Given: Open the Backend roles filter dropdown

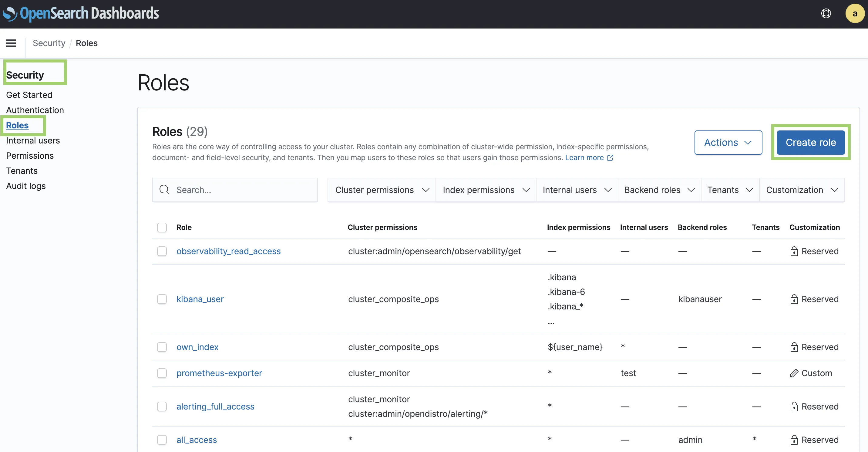Looking at the screenshot, I should tap(659, 190).
